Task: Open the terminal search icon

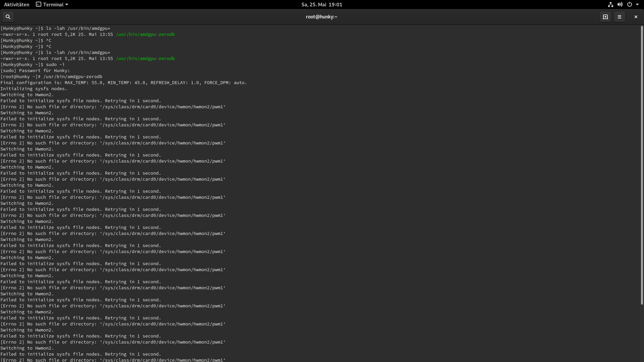Action: [8, 17]
